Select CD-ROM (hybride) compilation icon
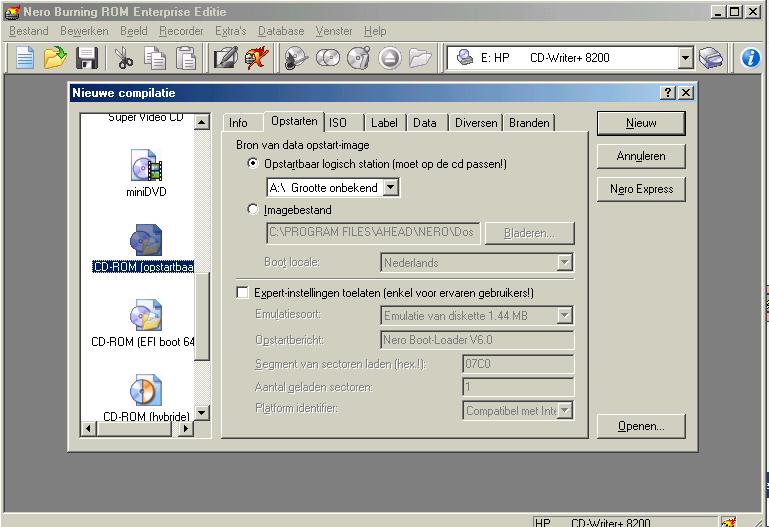769x527 pixels. point(146,390)
